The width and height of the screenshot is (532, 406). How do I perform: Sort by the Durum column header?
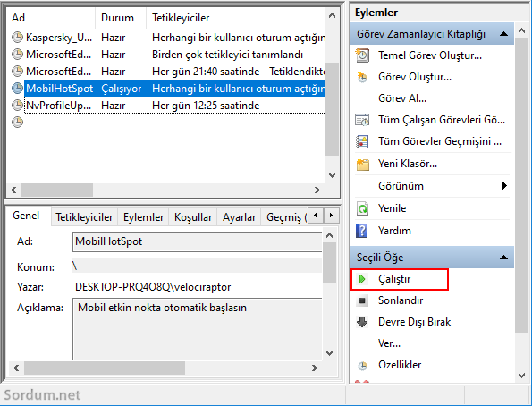pyautogui.click(x=121, y=18)
